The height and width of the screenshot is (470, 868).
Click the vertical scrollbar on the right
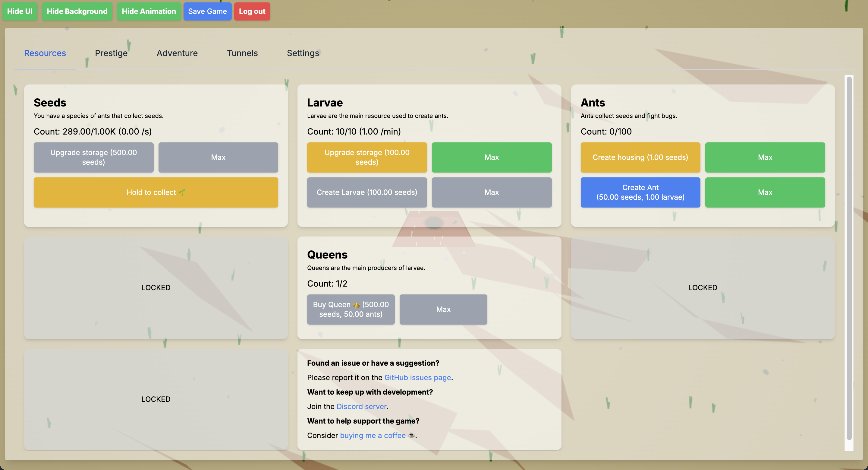[x=849, y=258]
